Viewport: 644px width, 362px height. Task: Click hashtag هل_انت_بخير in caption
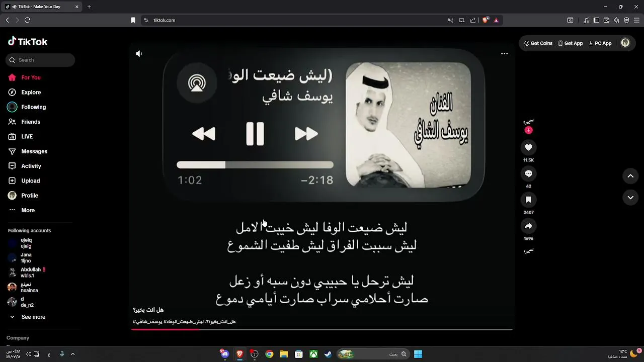pyautogui.click(x=220, y=322)
